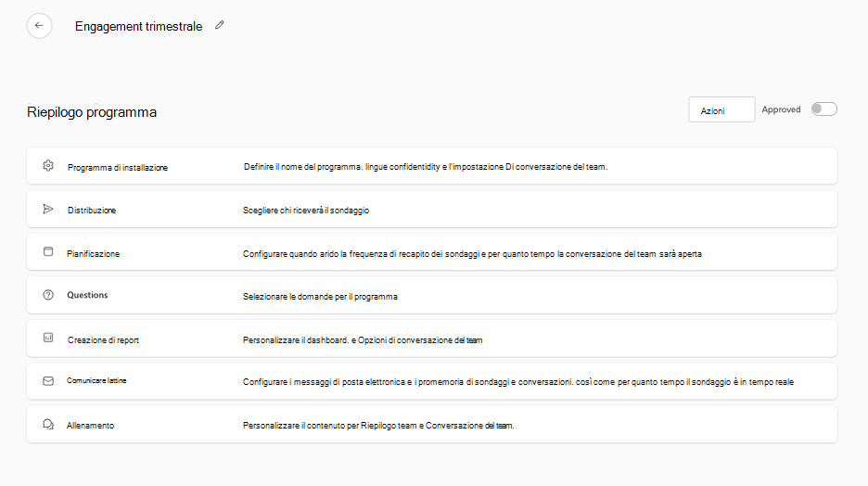Click the calendar icon for Pianificazione
This screenshot has width=868, height=486.
pyautogui.click(x=48, y=251)
